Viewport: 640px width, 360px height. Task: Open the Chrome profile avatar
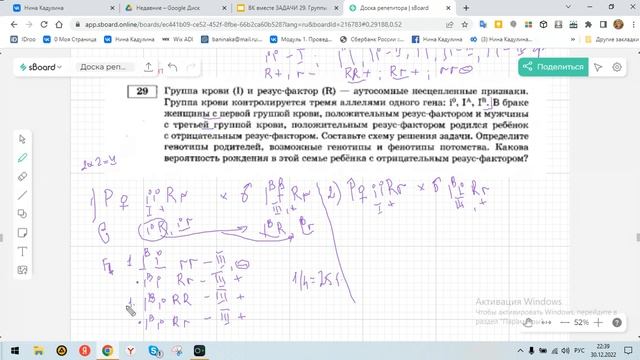tap(618, 24)
